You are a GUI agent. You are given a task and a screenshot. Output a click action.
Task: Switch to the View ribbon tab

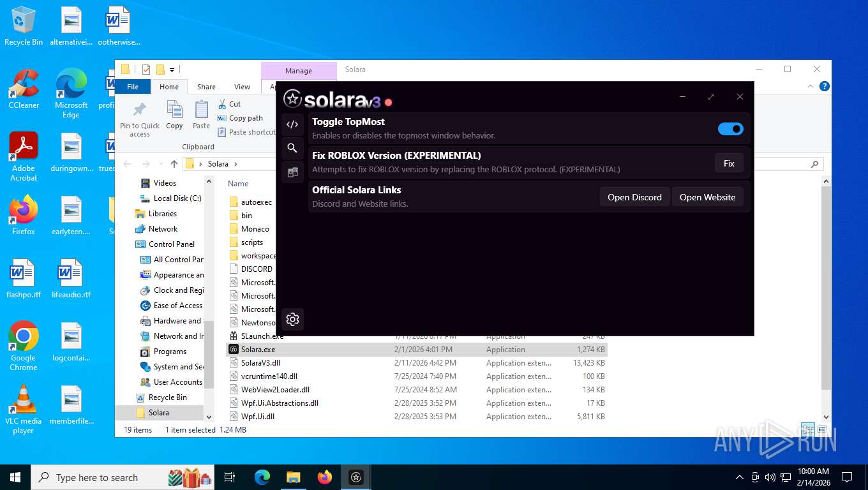pyautogui.click(x=242, y=87)
